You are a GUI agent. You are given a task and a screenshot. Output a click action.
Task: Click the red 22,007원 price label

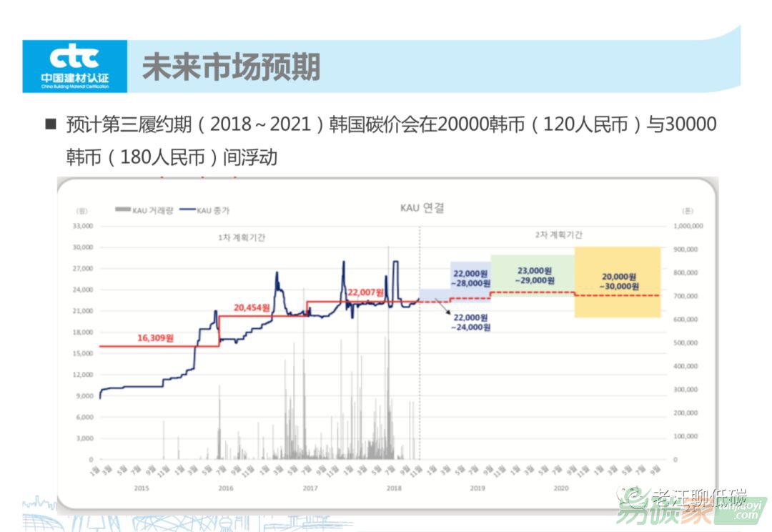point(365,293)
